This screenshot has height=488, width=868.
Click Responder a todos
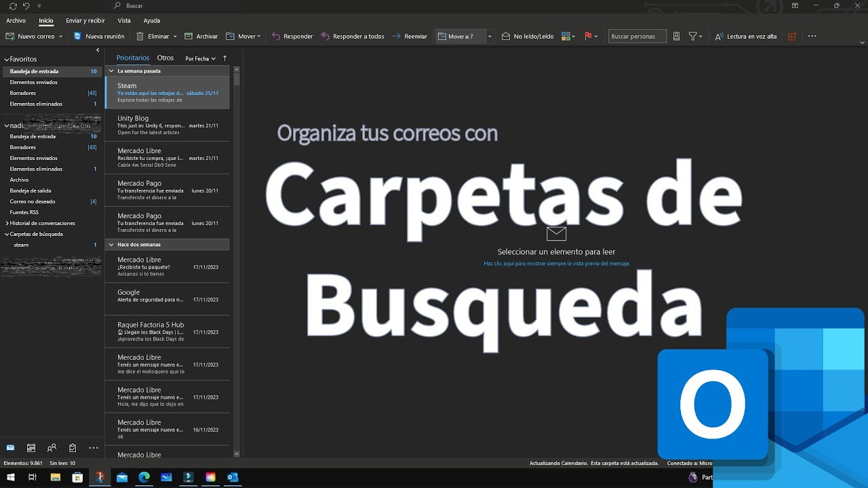click(353, 37)
